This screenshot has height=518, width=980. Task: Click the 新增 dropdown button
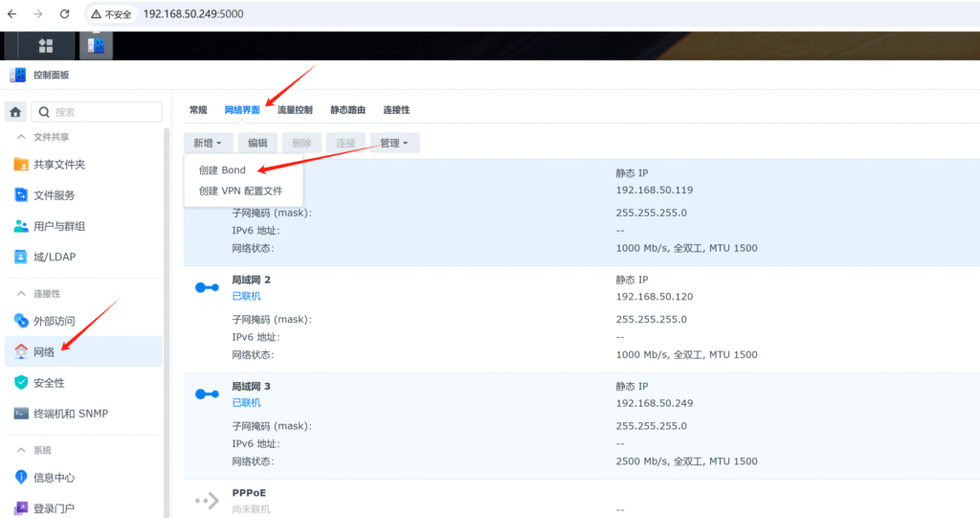(207, 143)
